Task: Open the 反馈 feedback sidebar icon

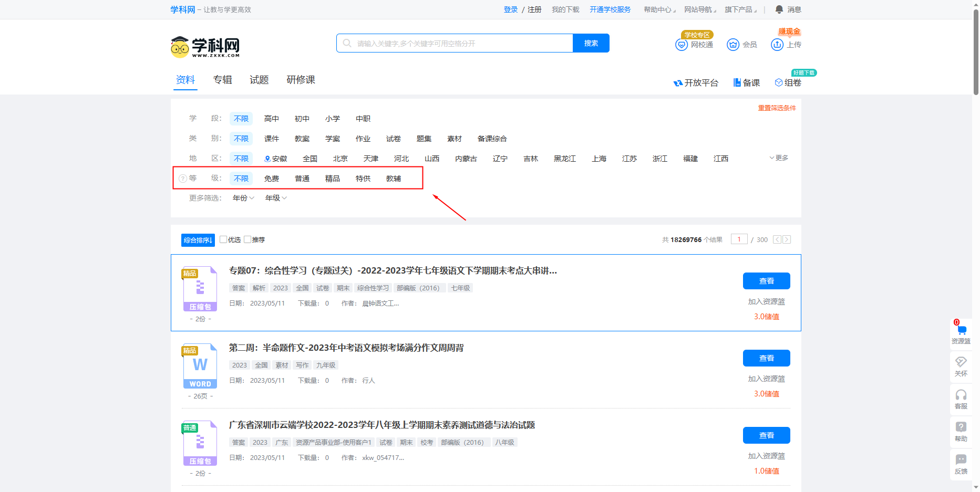Action: (x=961, y=464)
